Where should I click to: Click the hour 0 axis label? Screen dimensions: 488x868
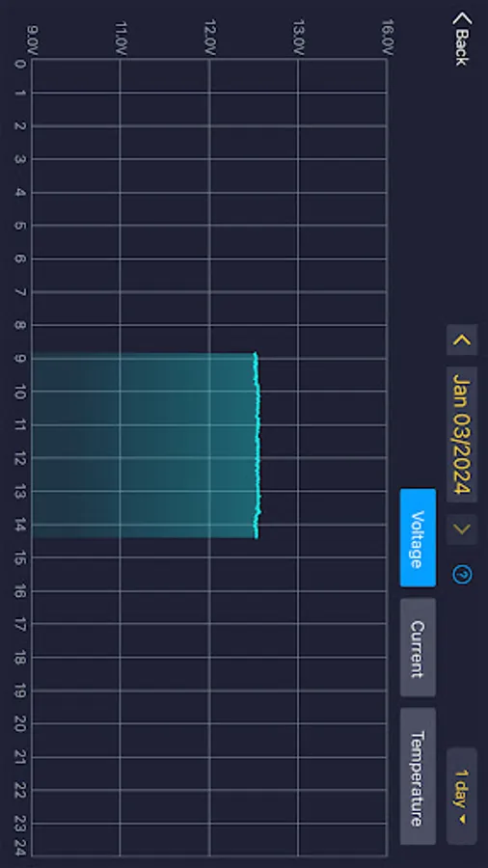(20, 64)
